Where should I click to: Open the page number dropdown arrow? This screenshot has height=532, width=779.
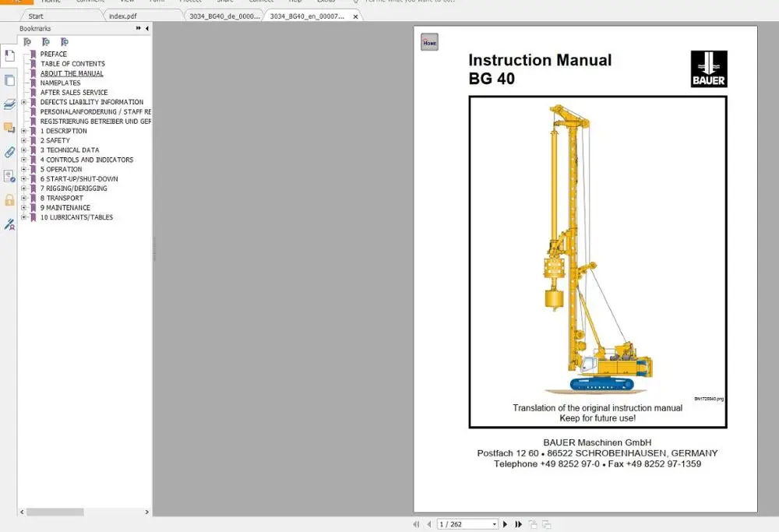tap(495, 524)
